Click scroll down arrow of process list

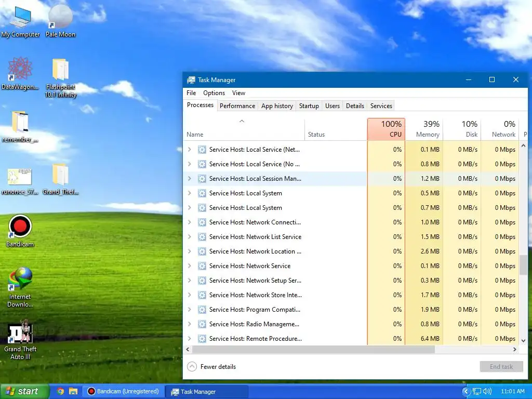coord(523,341)
